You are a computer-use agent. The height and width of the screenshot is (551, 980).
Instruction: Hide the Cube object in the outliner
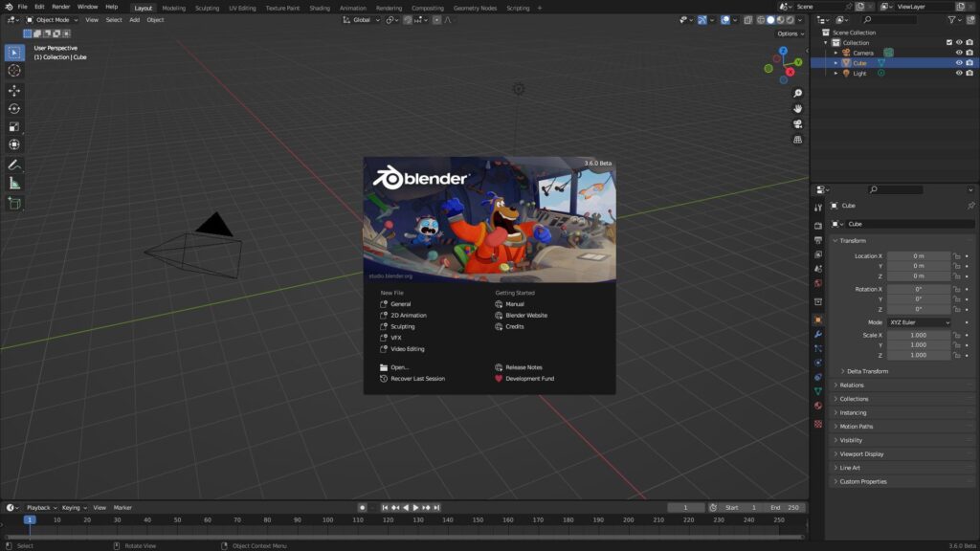click(x=960, y=62)
